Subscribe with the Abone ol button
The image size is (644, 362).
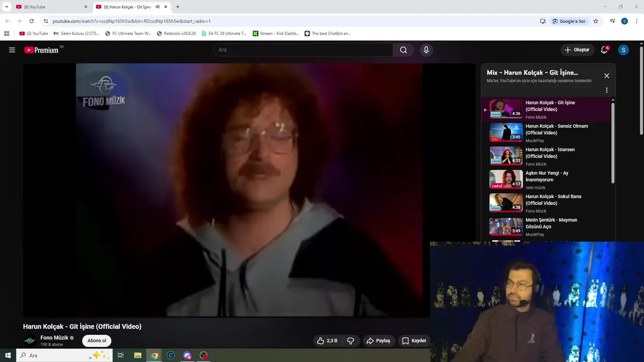(97, 340)
